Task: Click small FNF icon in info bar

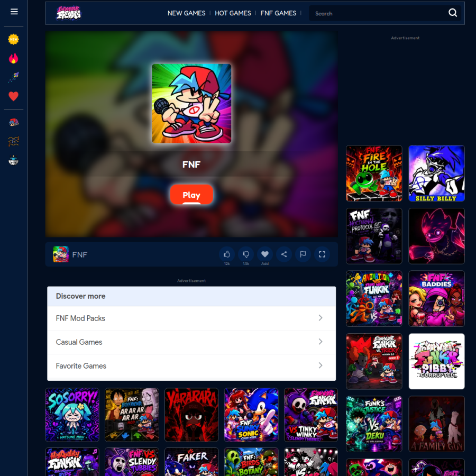Action: coord(61,254)
